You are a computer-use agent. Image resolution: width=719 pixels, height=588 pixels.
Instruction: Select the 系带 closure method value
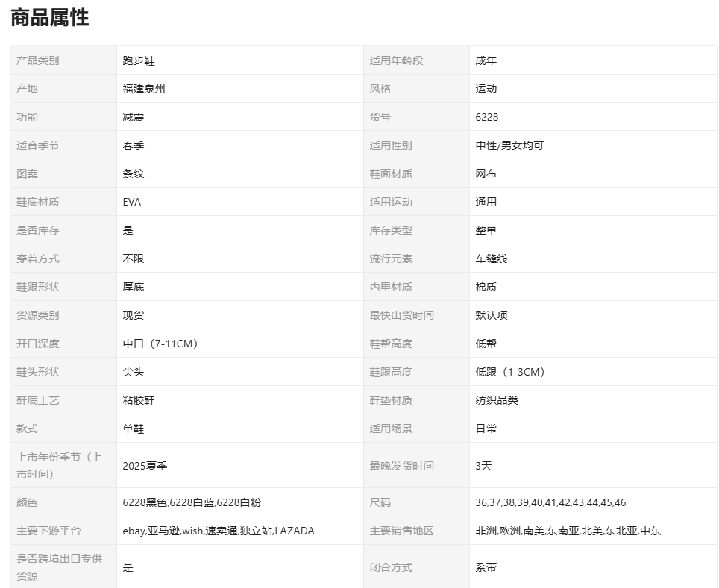pyautogui.click(x=486, y=567)
